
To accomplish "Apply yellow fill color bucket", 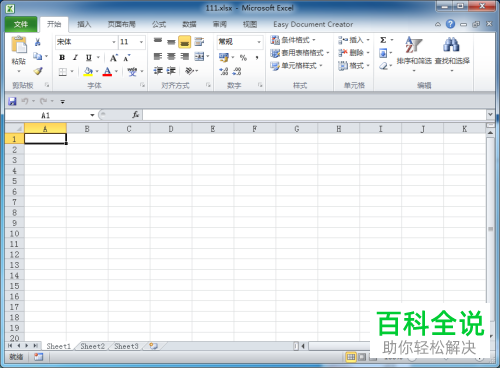I will click(88, 71).
